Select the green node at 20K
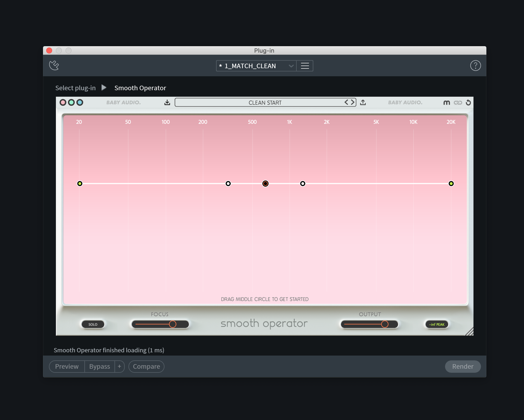 tap(451, 184)
